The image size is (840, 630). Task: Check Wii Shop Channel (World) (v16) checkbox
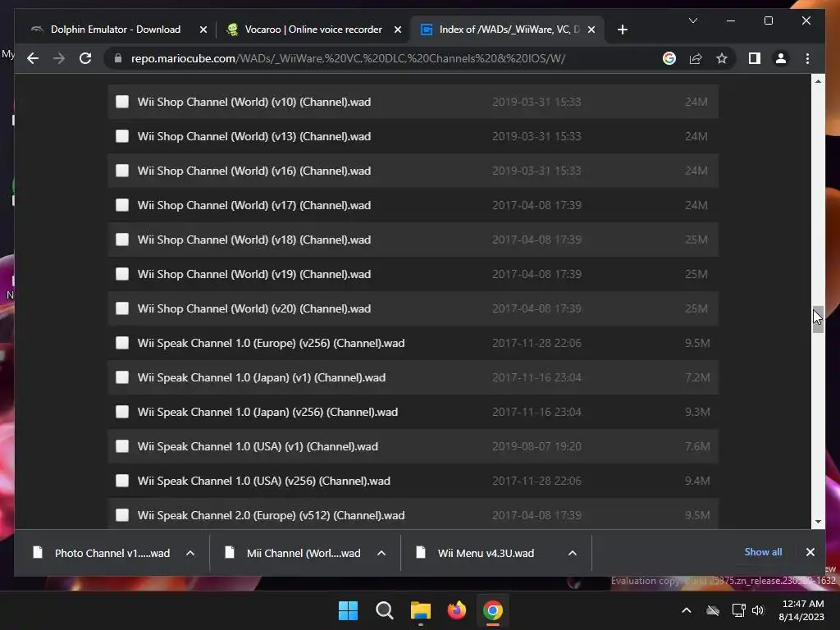point(122,171)
